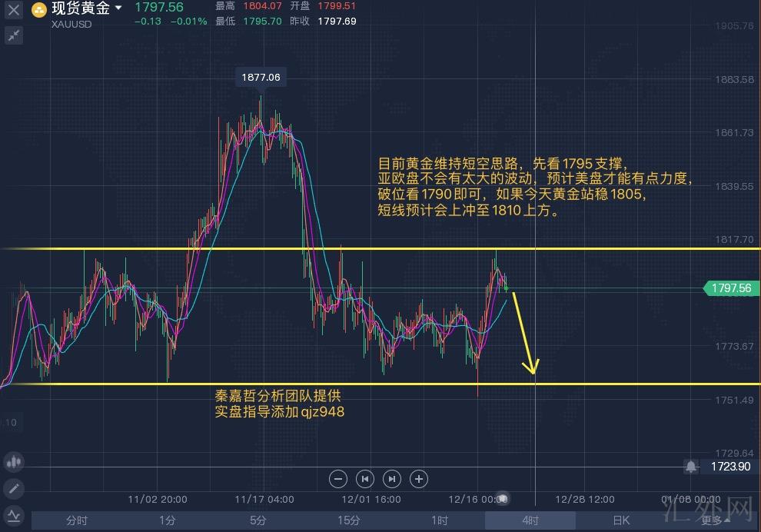The image size is (761, 532).
Task: Click the gold coin symbol icon
Action: point(39,10)
